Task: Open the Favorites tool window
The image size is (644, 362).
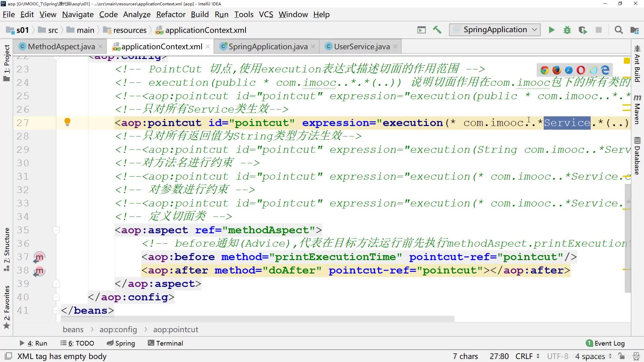Action: click(7, 307)
